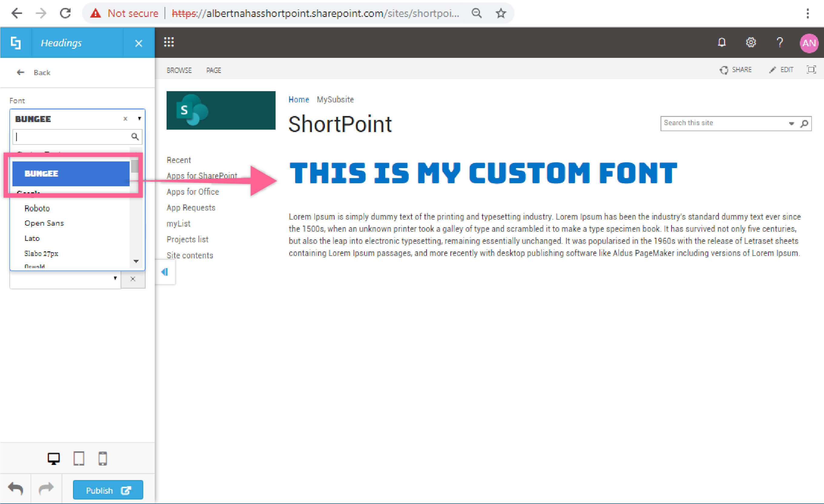Open the settings gear menu
Viewport: 824px width, 504px height.
pyautogui.click(x=751, y=42)
